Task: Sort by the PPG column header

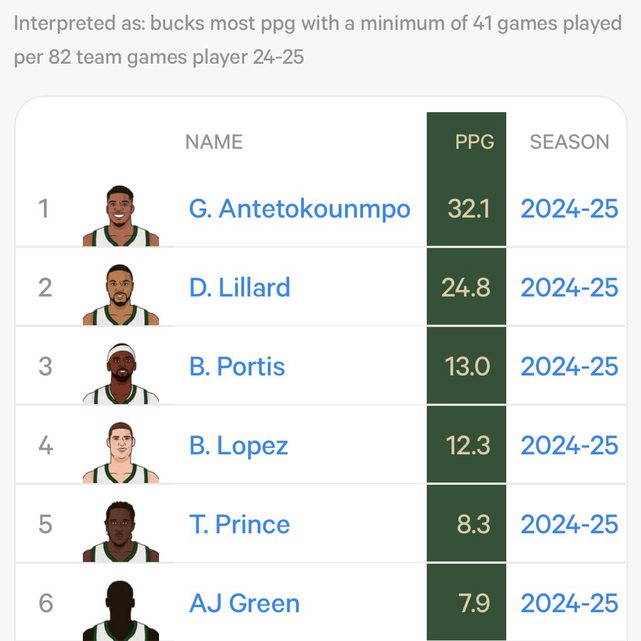Action: pyautogui.click(x=474, y=142)
